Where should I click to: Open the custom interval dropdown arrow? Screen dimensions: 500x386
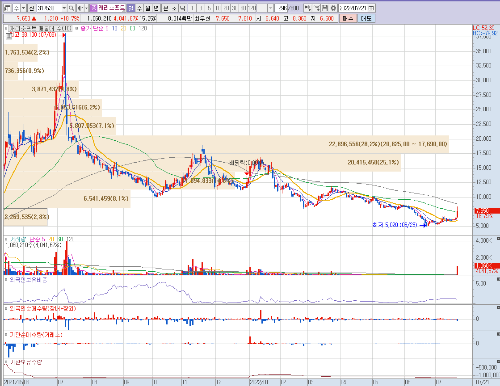pos(271,8)
